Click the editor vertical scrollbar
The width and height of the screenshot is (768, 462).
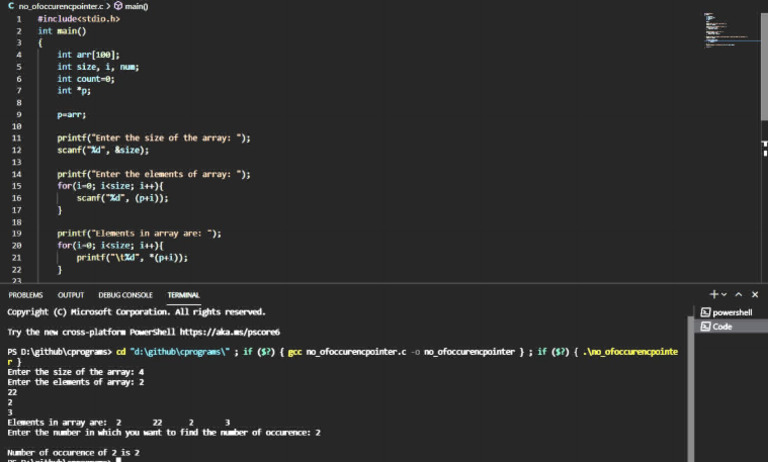tap(764, 66)
